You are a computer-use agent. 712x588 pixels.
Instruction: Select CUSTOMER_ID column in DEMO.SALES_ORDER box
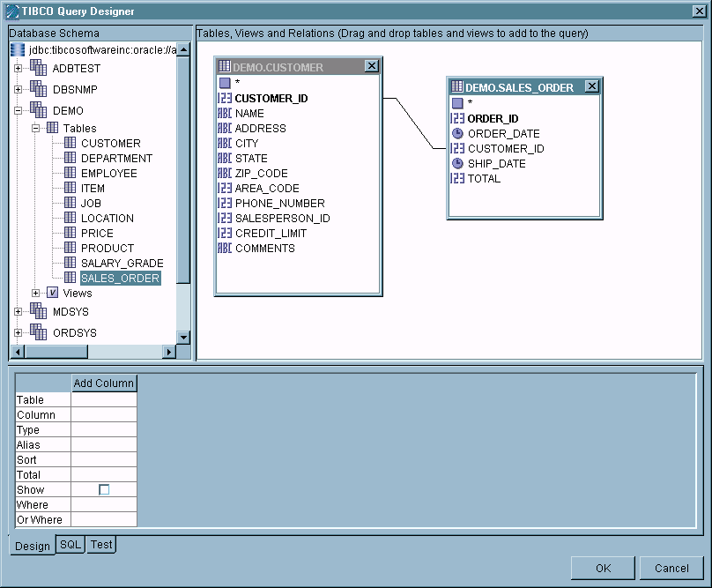pos(506,149)
